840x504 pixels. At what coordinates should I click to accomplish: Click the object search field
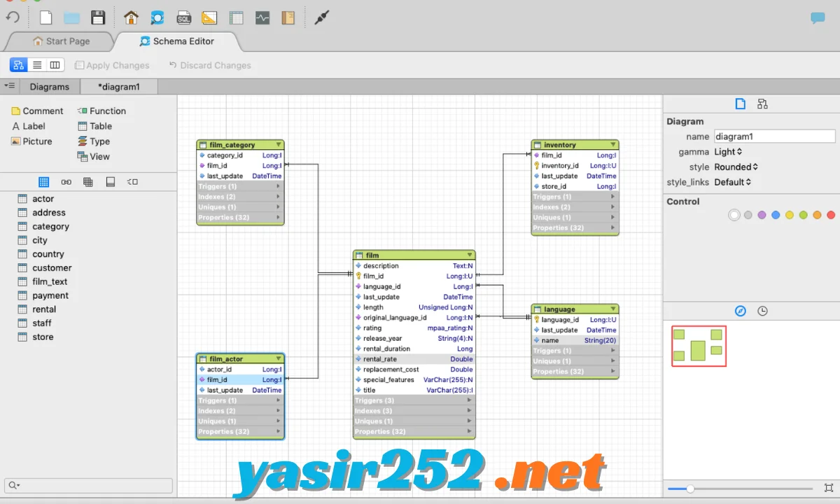(x=89, y=485)
